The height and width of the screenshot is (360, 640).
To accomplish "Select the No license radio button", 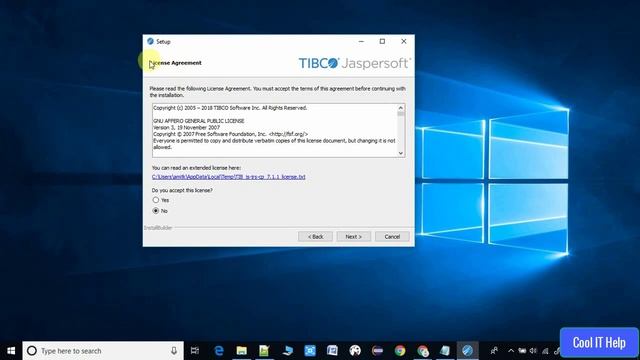I will (x=156, y=211).
